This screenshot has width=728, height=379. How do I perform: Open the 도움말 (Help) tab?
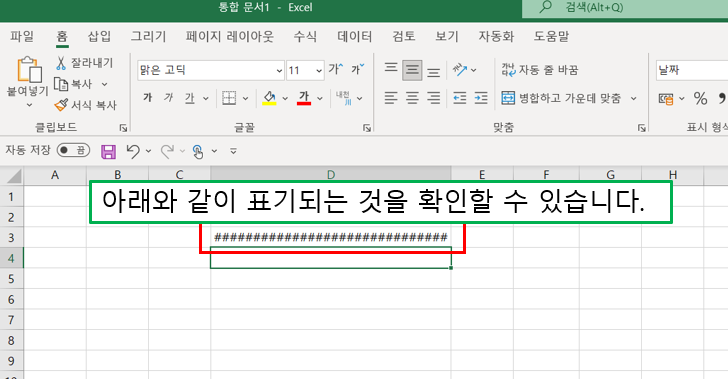click(x=551, y=36)
